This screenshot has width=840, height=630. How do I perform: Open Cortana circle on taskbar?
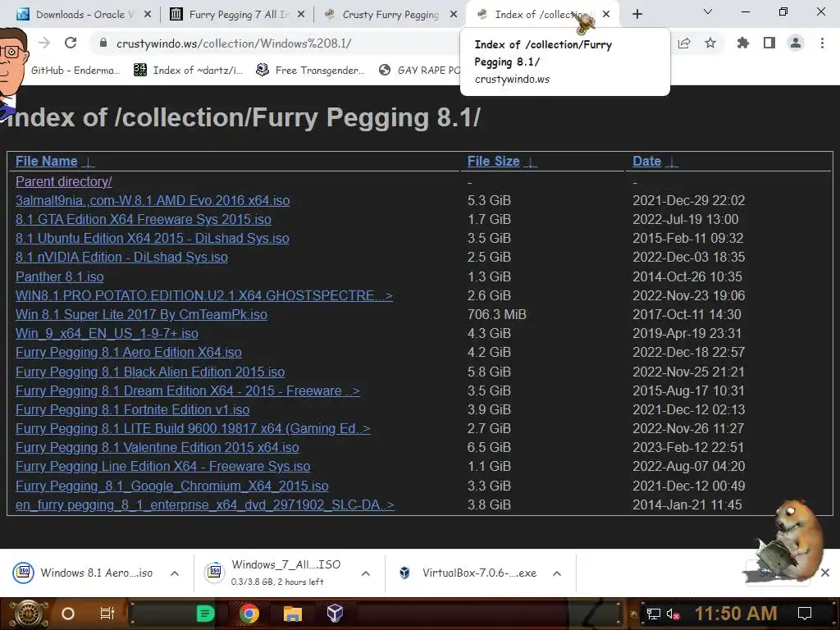click(x=68, y=614)
